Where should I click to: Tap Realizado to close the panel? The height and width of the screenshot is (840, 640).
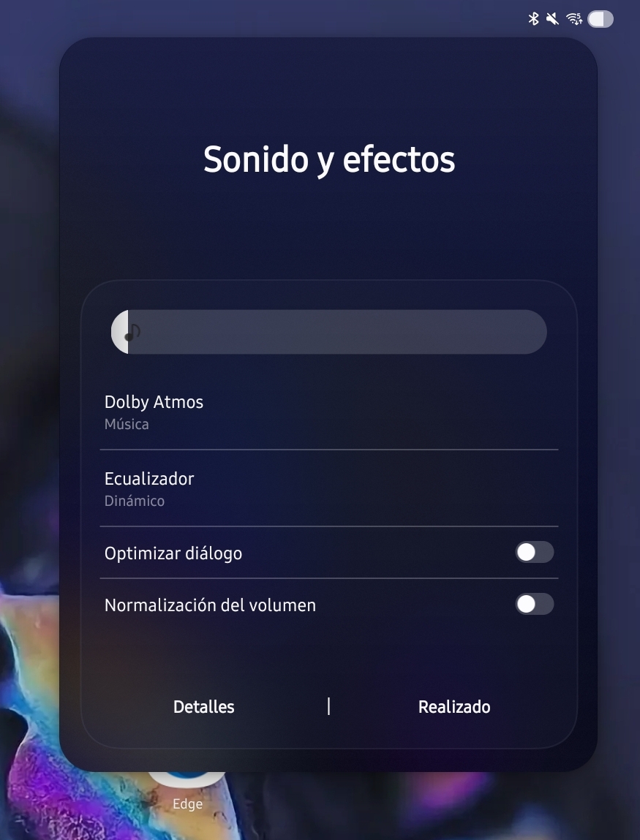click(x=454, y=707)
